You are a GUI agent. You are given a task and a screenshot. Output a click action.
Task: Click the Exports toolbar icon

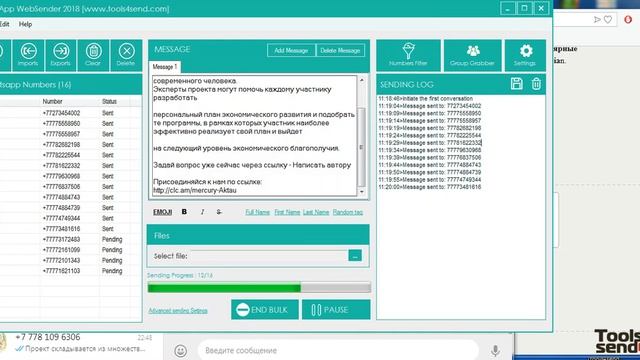pyautogui.click(x=61, y=55)
